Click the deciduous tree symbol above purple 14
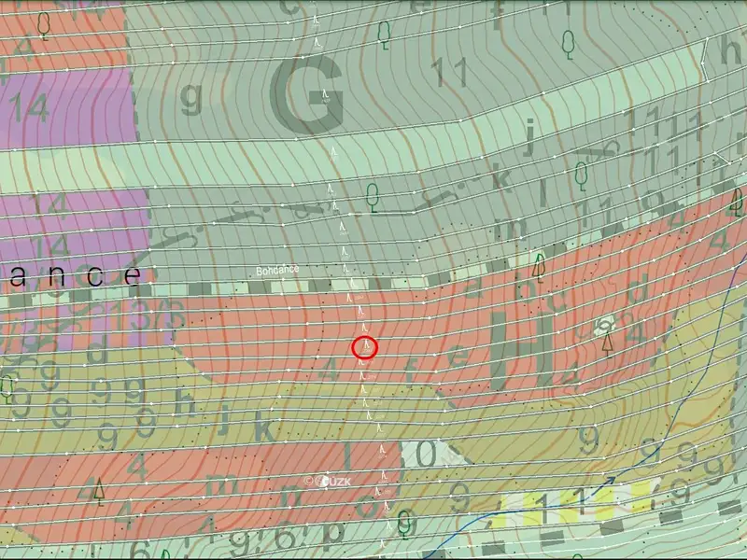This screenshot has width=747, height=560. pyautogui.click(x=44, y=25)
